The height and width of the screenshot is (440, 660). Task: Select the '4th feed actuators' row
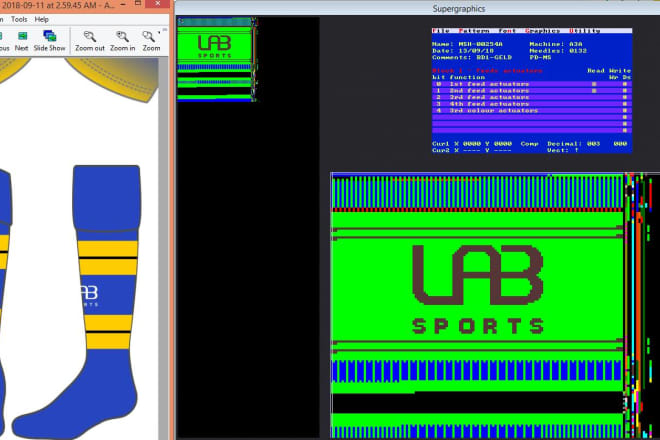point(532,104)
